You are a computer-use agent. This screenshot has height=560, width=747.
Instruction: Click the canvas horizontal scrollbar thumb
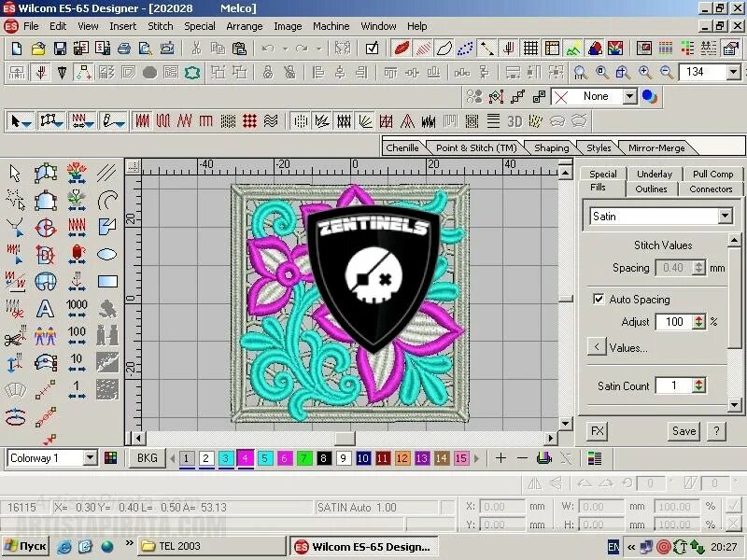[345, 438]
